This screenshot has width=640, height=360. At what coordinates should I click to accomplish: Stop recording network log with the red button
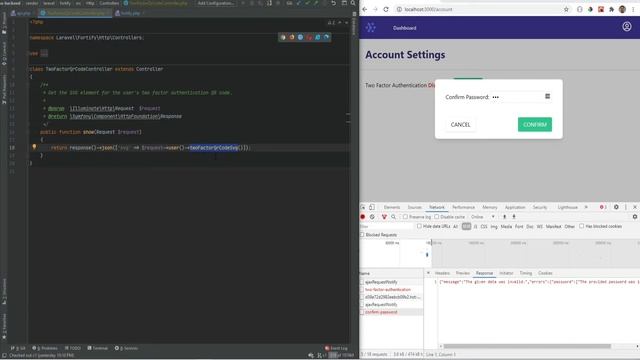[362, 217]
